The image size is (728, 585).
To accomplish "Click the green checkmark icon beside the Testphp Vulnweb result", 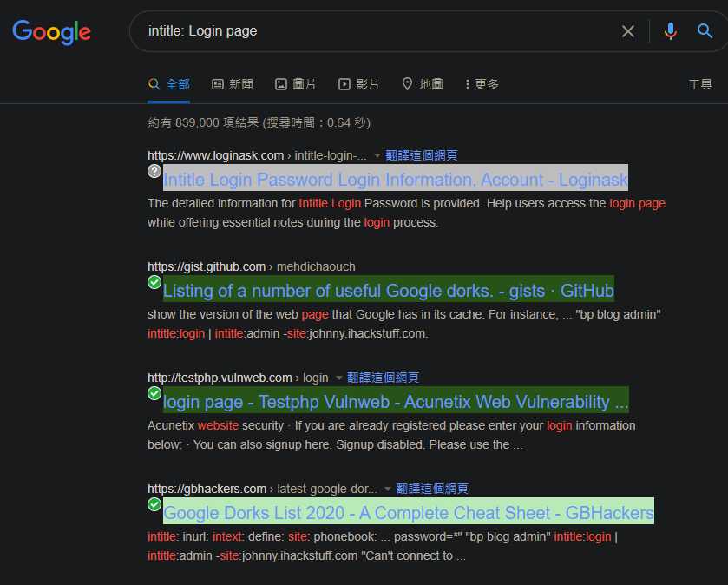I will pos(154,393).
